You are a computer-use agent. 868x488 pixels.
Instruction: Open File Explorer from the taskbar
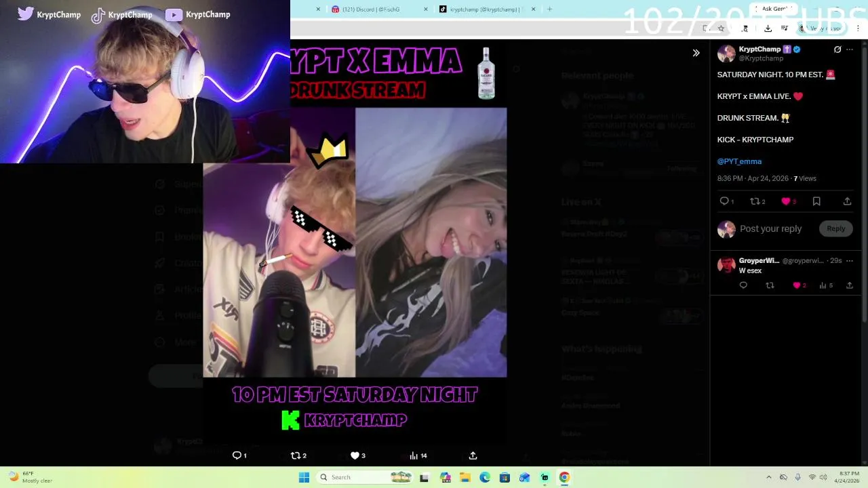coord(465,477)
